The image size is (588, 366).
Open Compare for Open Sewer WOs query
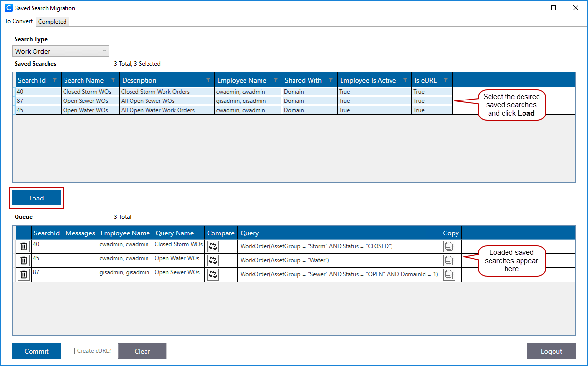(x=213, y=275)
